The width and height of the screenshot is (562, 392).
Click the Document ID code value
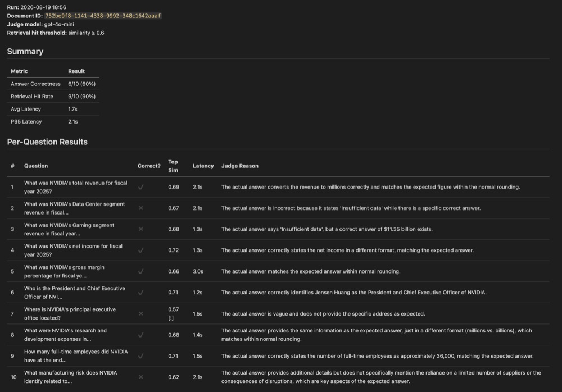[103, 16]
